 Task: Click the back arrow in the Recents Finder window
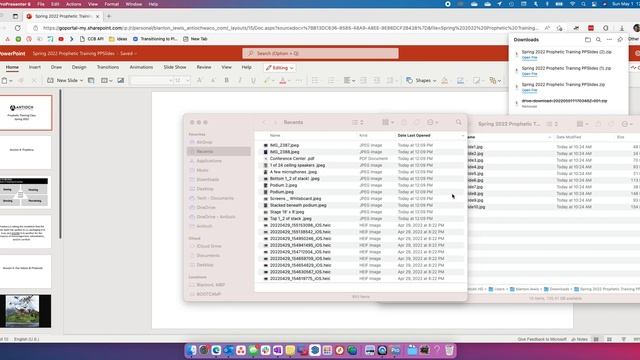[264, 122]
